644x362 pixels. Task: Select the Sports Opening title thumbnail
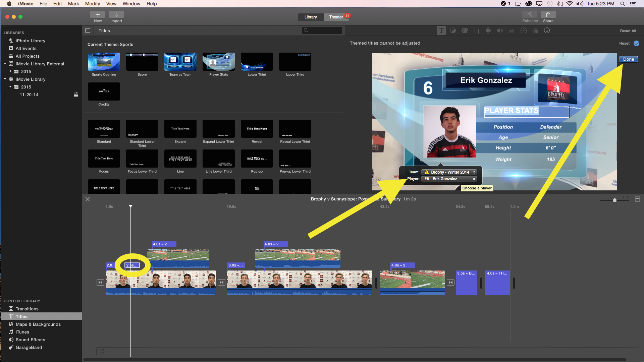[104, 62]
